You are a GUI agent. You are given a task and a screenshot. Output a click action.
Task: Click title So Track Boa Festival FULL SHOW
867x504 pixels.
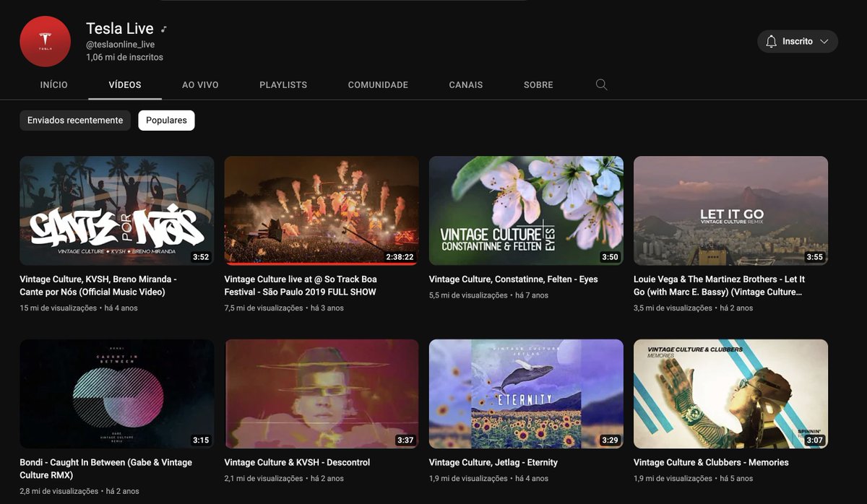(x=301, y=285)
